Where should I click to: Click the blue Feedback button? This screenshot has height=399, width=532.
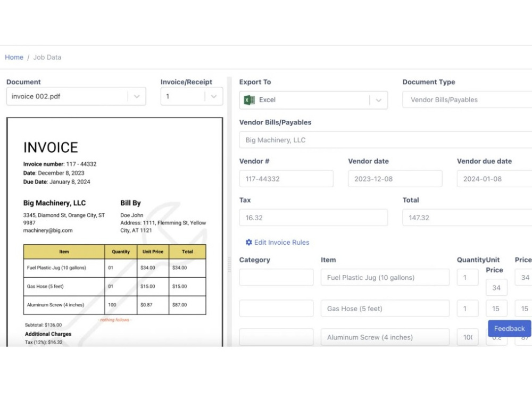509,328
